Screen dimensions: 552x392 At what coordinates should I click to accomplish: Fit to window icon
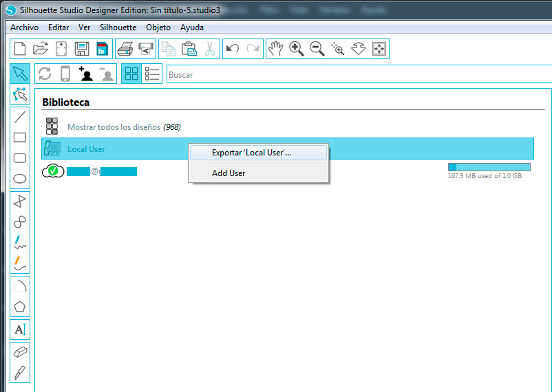click(x=379, y=49)
